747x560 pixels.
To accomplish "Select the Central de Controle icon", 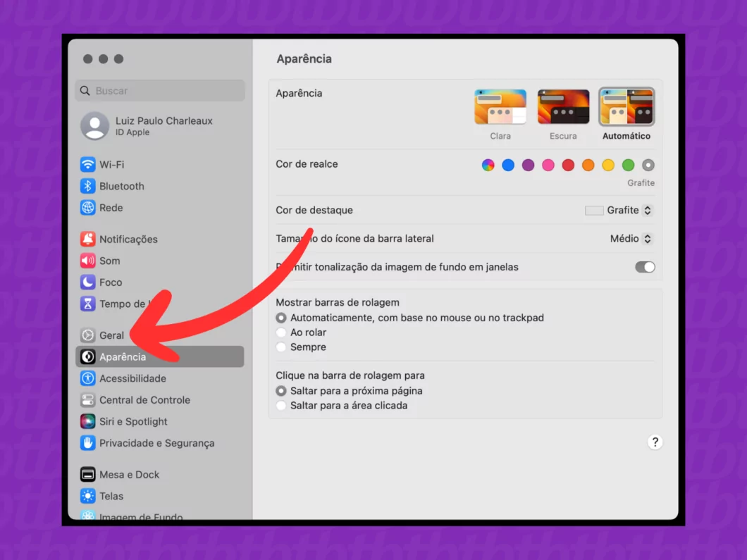I will pyautogui.click(x=87, y=400).
